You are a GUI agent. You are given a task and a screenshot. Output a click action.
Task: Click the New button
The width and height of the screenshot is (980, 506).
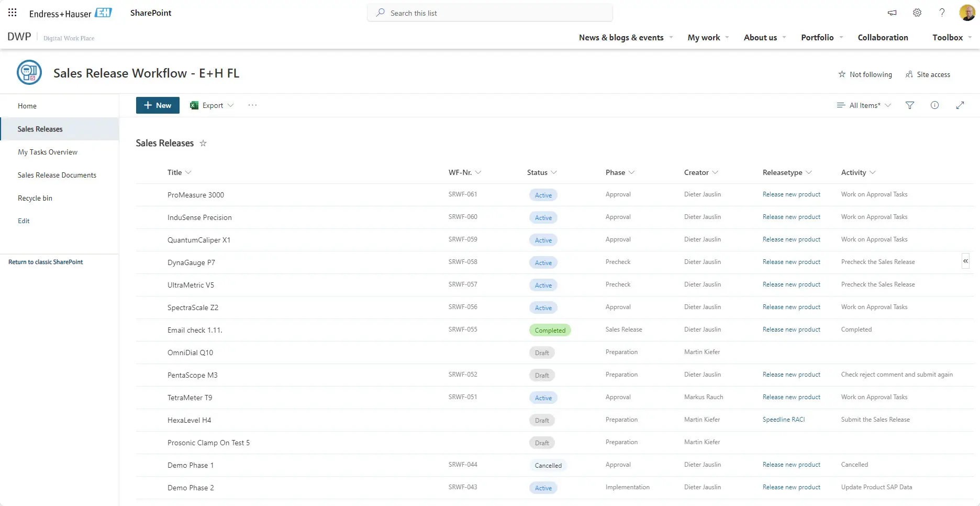click(x=157, y=105)
